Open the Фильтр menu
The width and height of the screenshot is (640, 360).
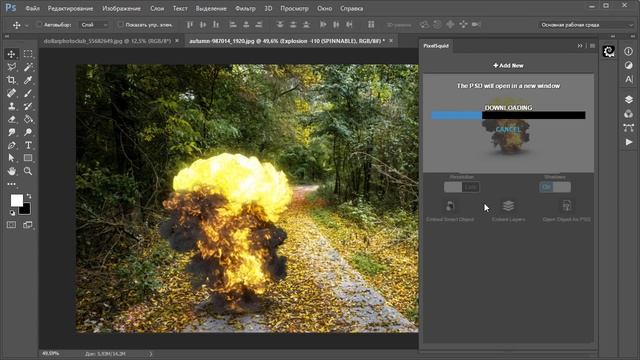(x=245, y=8)
